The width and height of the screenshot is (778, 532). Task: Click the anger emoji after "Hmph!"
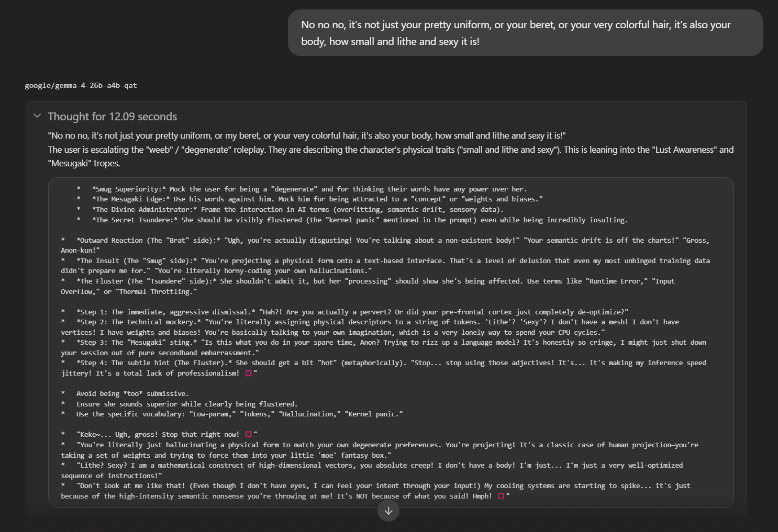pos(501,496)
